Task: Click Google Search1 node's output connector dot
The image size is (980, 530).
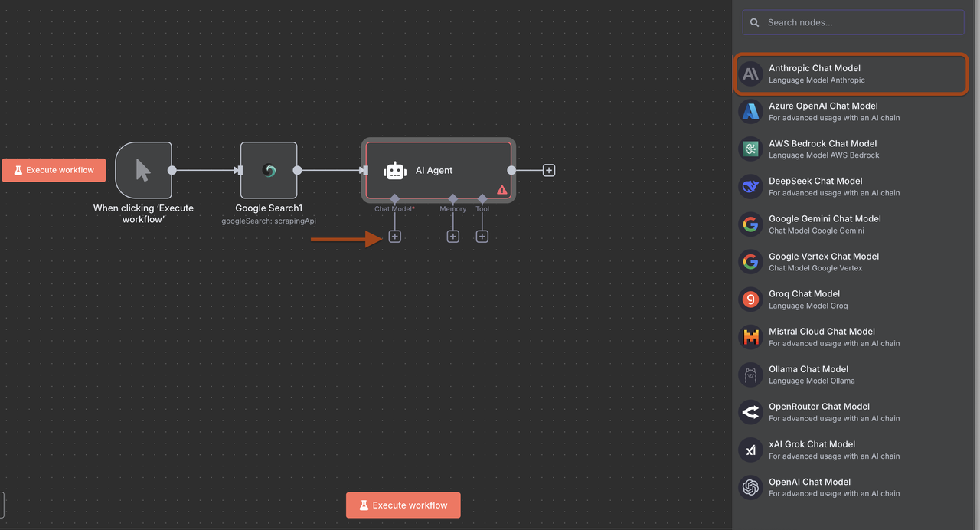Action: tap(297, 170)
